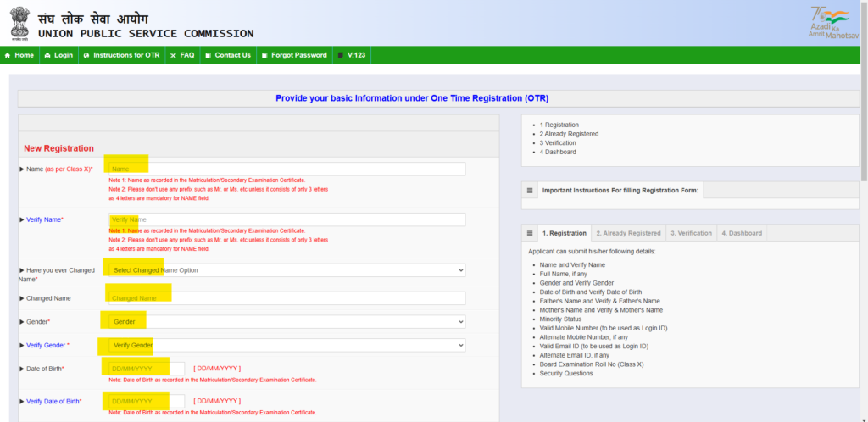Click the 'Verify Gender' field label
The width and height of the screenshot is (868, 422).
46,345
